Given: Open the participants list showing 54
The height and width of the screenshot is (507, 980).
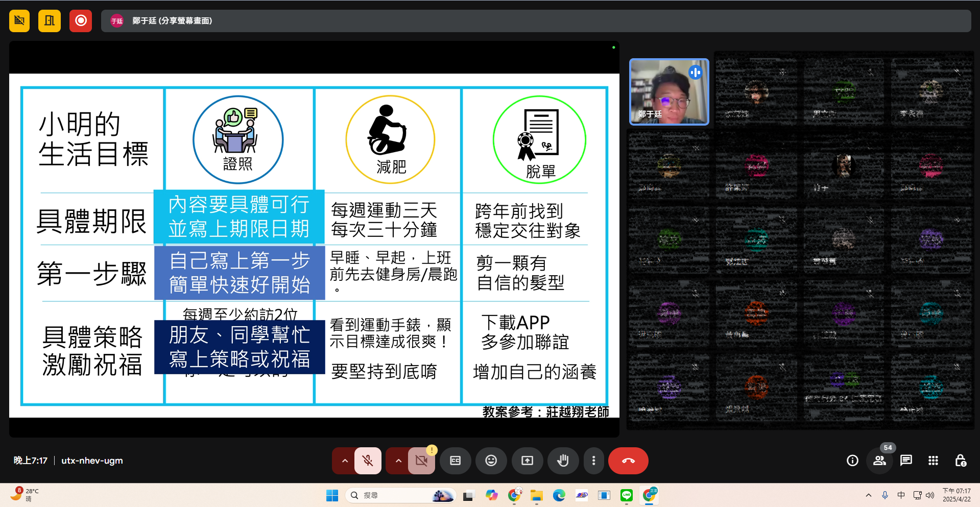Looking at the screenshot, I should (879, 461).
